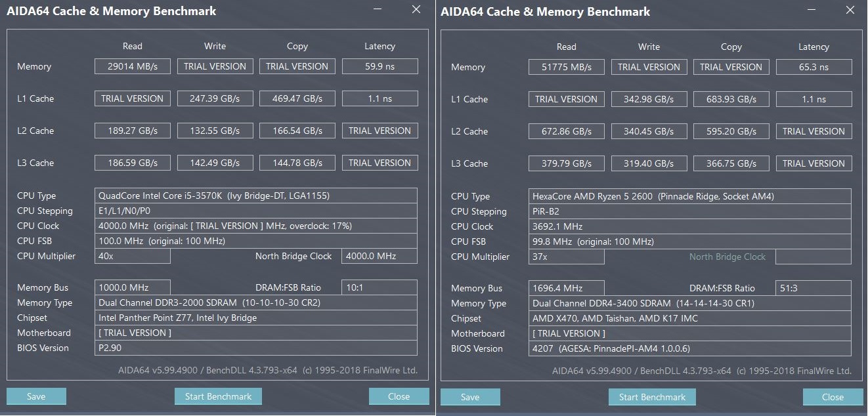Select the 51:3 DRAM:FSB Ratio field

(x=814, y=288)
